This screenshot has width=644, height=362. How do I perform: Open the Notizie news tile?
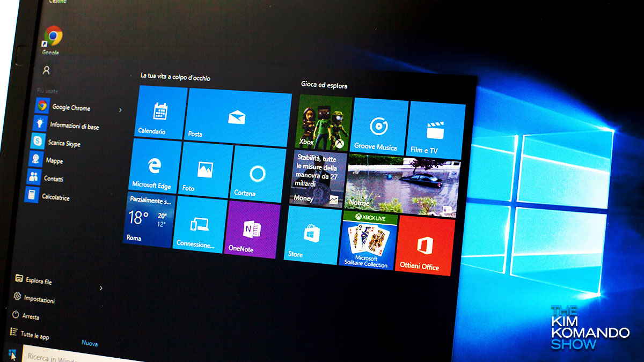[402, 185]
